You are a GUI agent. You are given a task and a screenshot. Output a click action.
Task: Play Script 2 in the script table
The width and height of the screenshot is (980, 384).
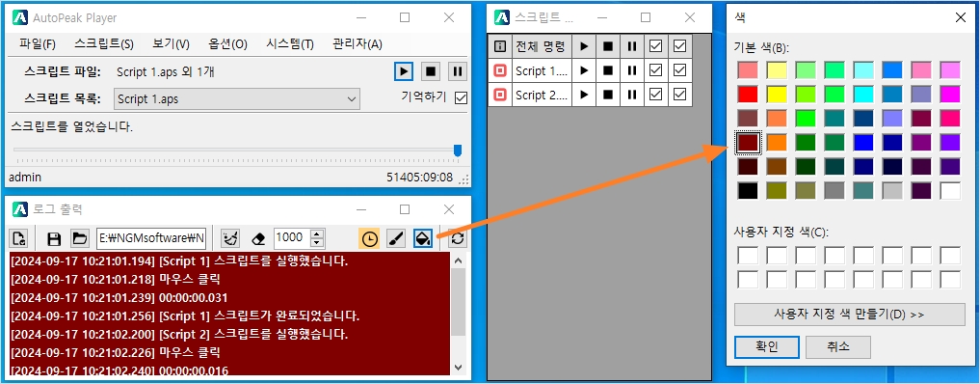(584, 96)
